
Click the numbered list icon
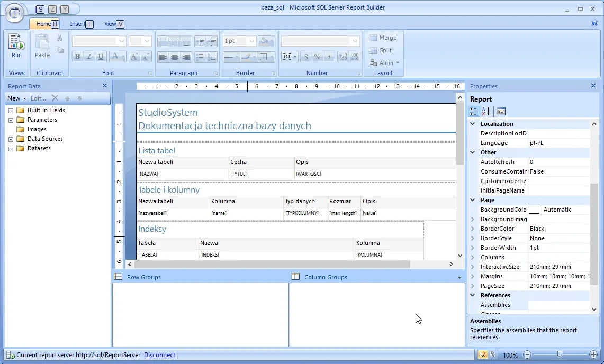(x=212, y=57)
